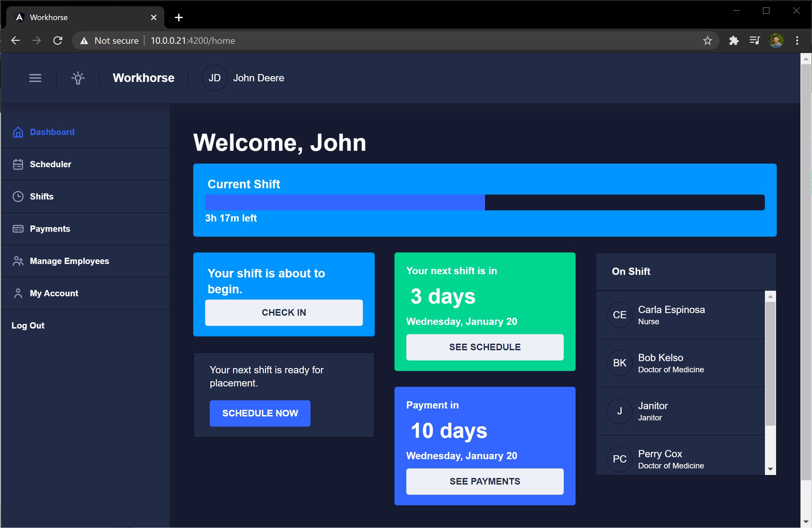
Task: Click the Scheduler calendar icon
Action: click(18, 164)
